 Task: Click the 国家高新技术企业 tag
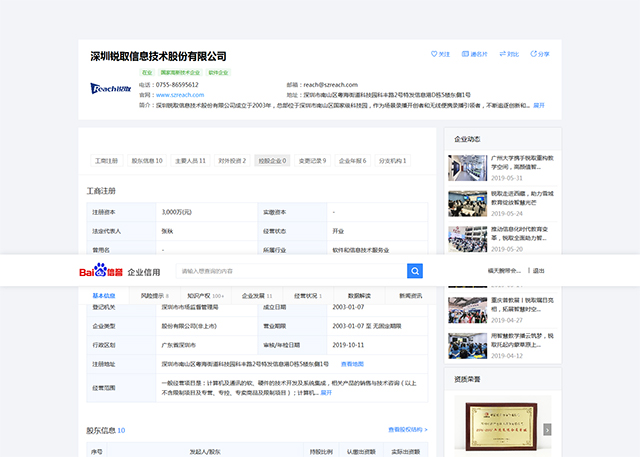point(180,73)
